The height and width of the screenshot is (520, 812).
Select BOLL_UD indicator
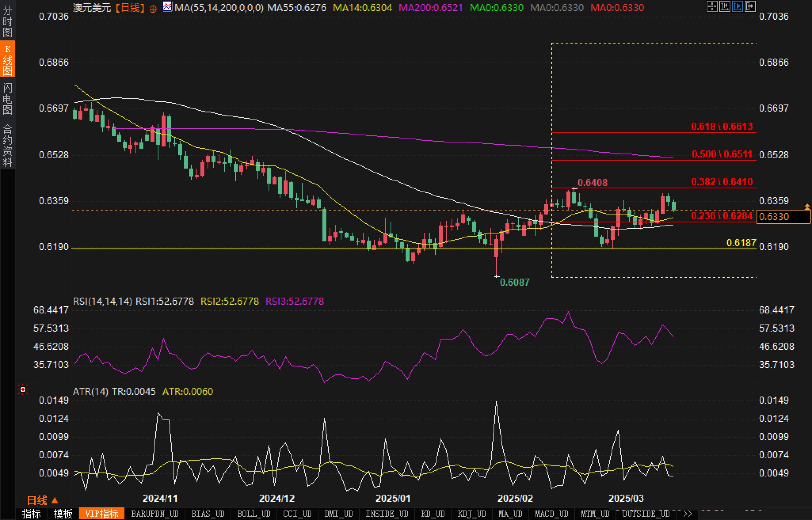[x=254, y=514]
